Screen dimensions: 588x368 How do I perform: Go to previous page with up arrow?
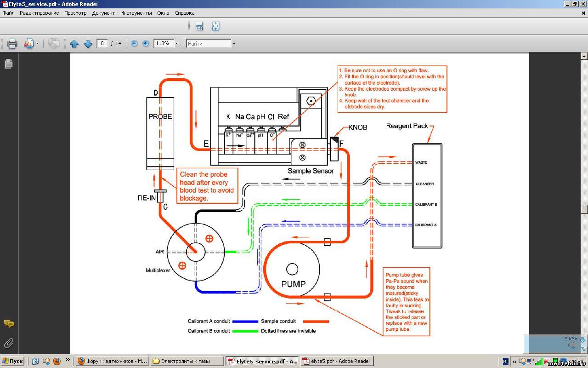click(x=74, y=44)
